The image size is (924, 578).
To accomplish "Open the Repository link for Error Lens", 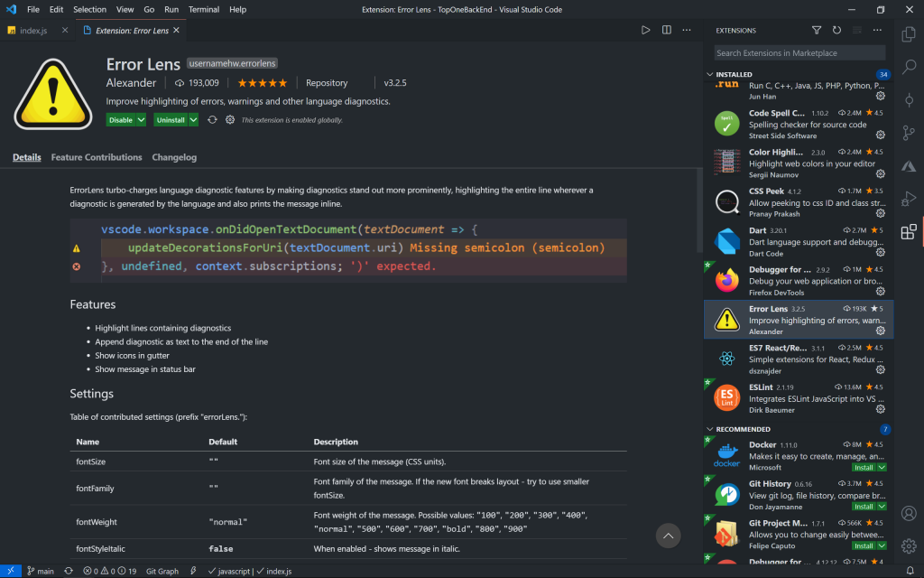I will coord(327,83).
